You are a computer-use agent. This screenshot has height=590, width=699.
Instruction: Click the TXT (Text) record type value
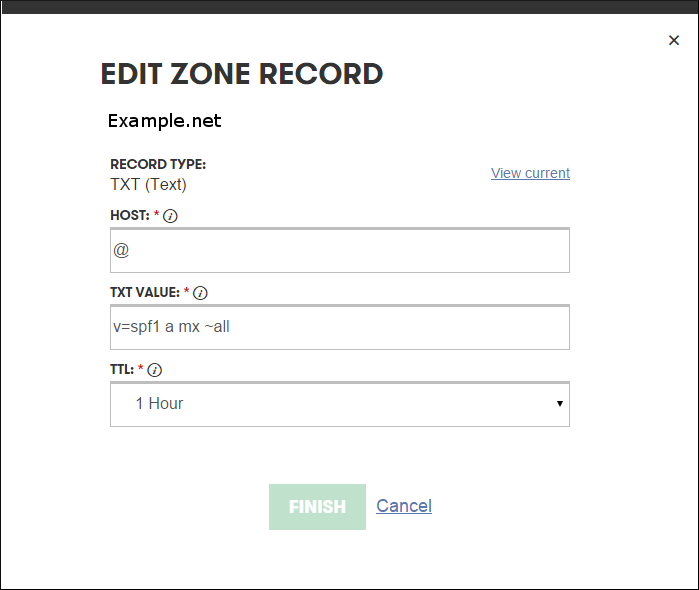pos(148,185)
